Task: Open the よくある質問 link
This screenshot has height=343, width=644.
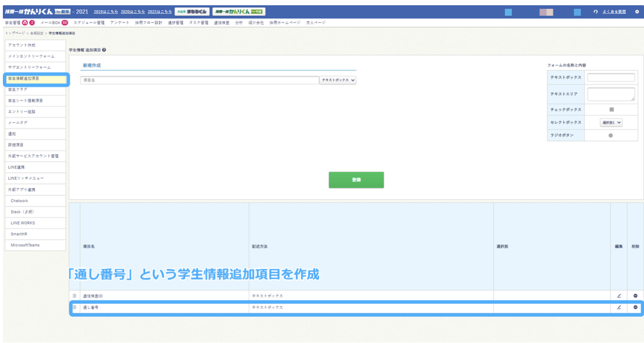Action: [614, 12]
